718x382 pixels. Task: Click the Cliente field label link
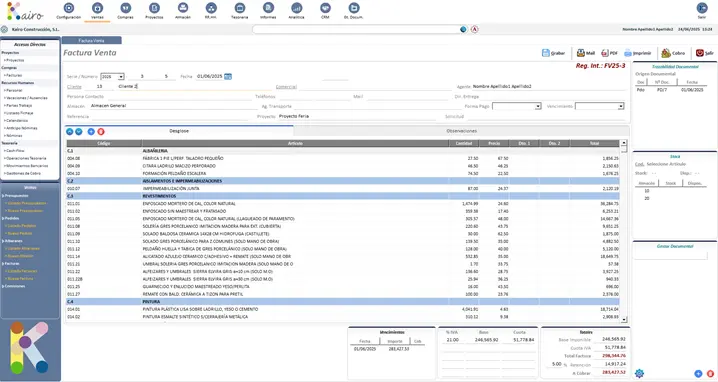74,87
